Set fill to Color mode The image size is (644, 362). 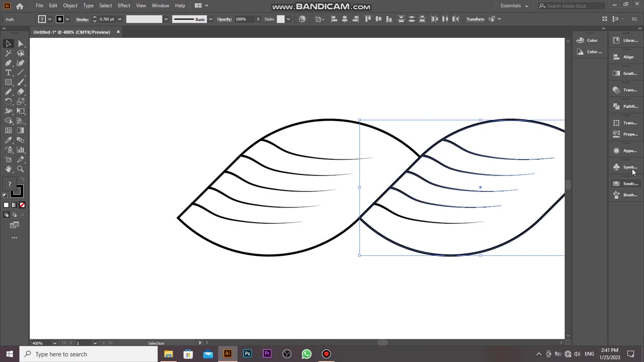point(6,205)
